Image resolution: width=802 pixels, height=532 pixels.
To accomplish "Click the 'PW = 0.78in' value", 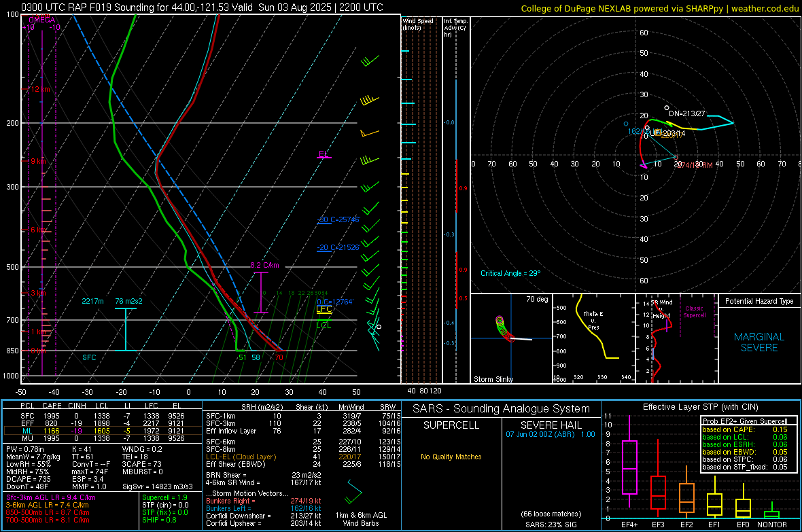I will pyautogui.click(x=25, y=449).
